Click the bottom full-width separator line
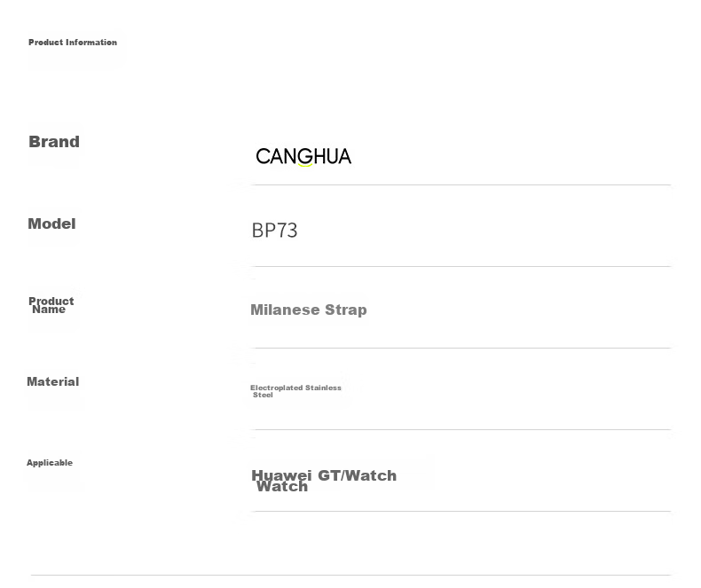Image resolution: width=701 pixels, height=588 pixels. [351, 575]
